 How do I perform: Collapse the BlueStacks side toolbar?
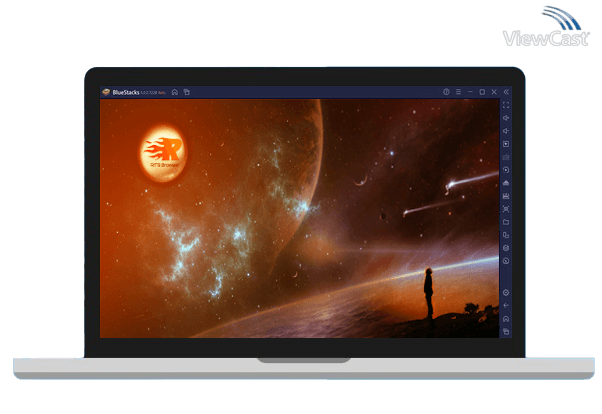click(506, 92)
